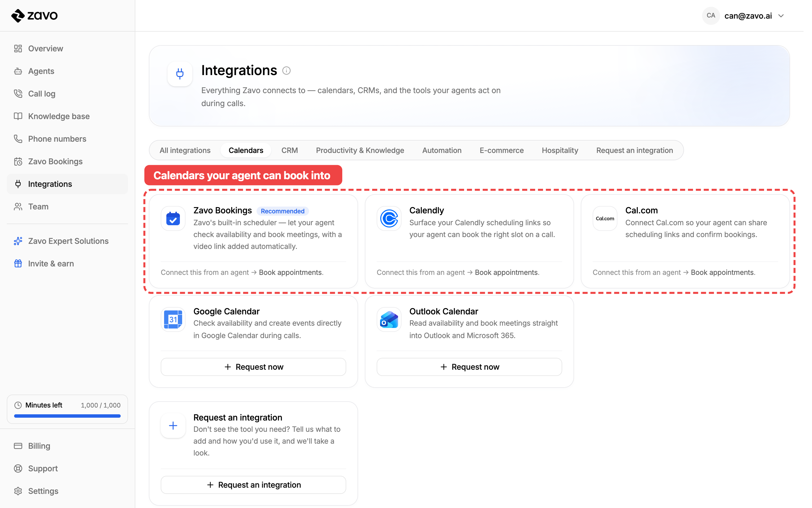Click the clock icon next to Minutes left
The height and width of the screenshot is (508, 812).
pyautogui.click(x=18, y=405)
